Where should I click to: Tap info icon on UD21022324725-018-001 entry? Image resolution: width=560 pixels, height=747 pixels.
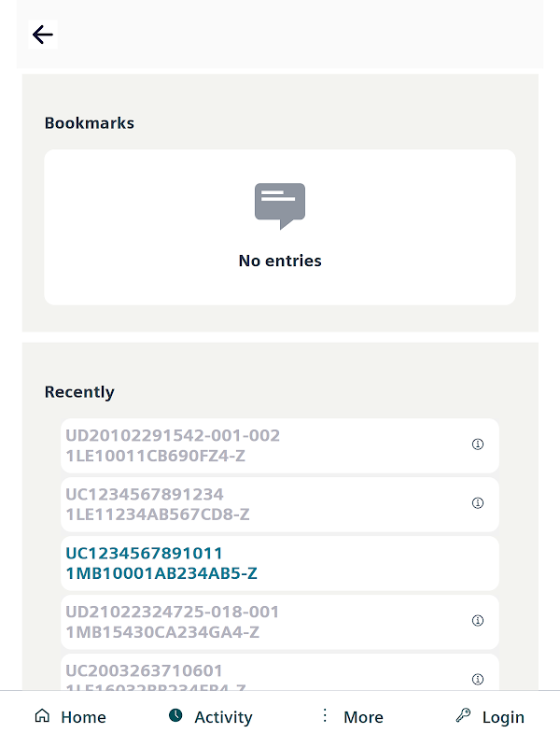click(x=478, y=621)
